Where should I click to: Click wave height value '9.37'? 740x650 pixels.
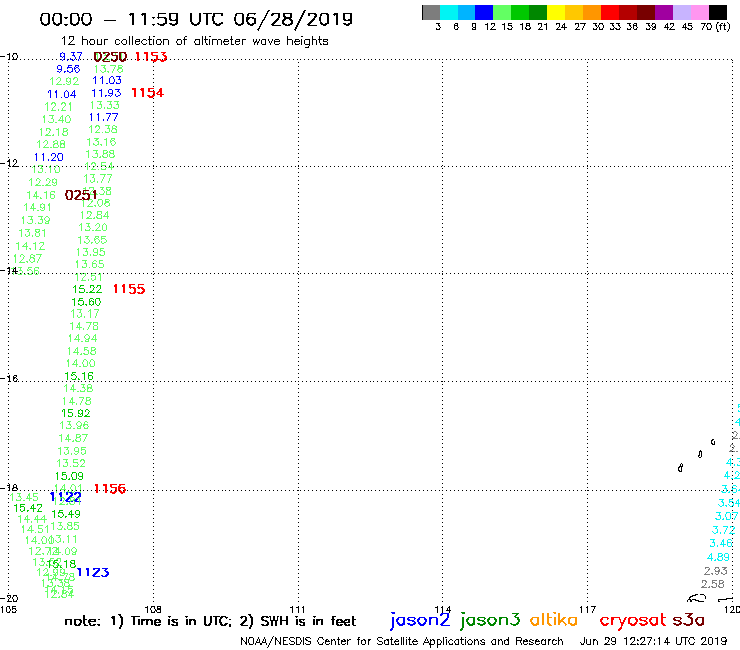pyautogui.click(x=71, y=57)
